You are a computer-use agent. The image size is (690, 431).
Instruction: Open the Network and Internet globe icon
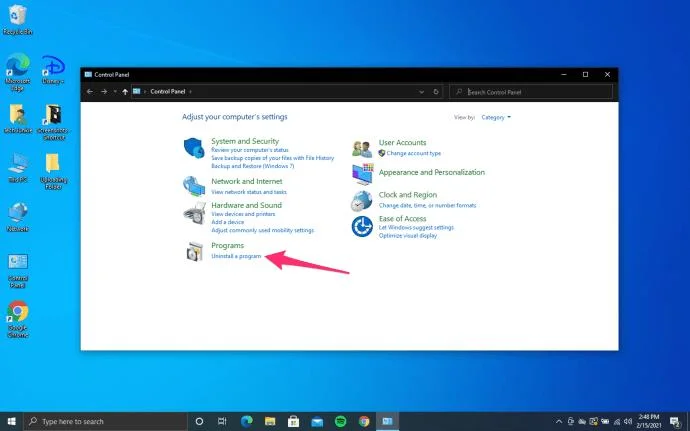tap(193, 186)
